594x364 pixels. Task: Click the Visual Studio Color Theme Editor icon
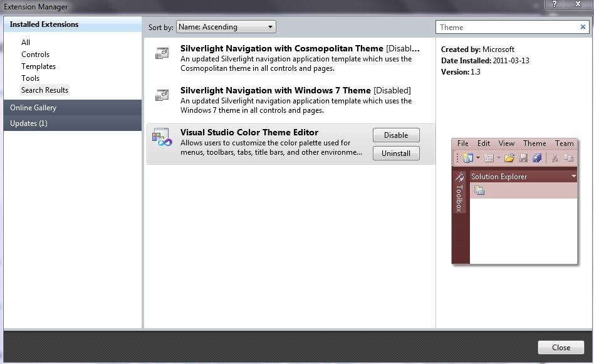[x=162, y=137]
